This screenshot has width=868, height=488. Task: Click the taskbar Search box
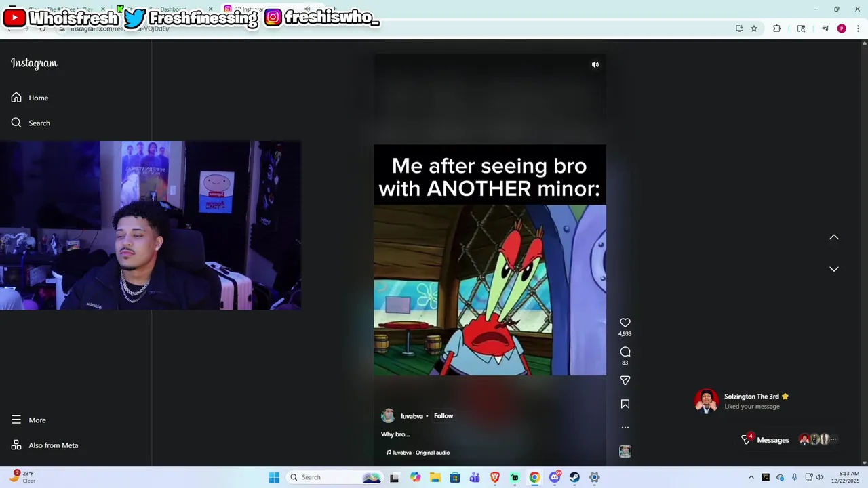(334, 477)
